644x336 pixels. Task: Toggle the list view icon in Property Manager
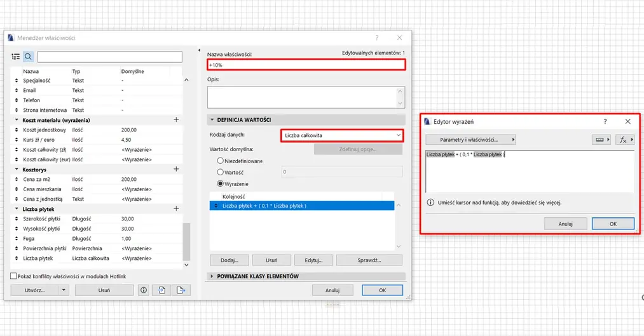pos(16,57)
